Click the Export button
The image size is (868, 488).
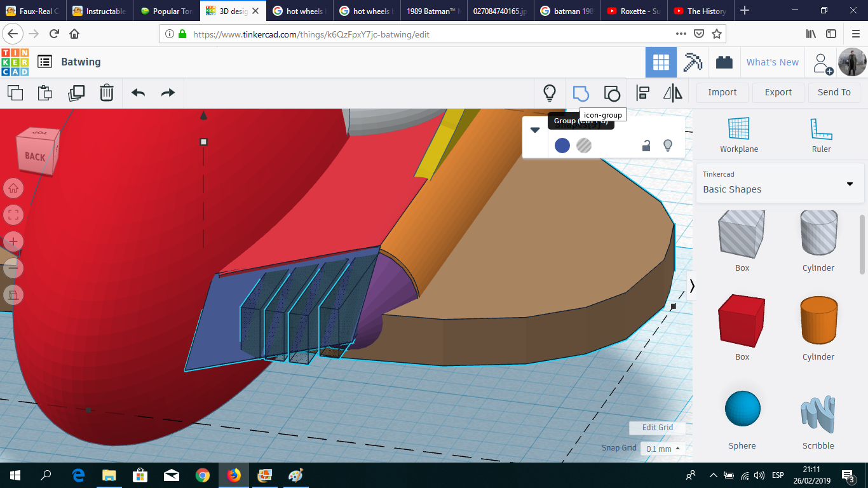(778, 92)
